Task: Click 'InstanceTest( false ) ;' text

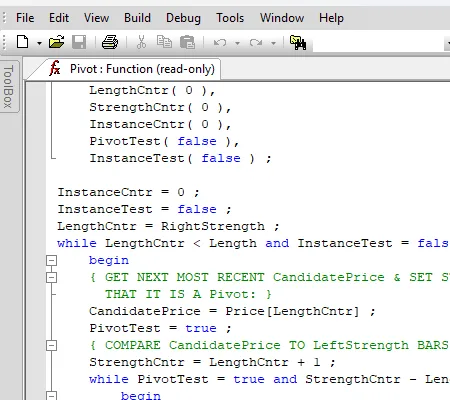Action: tap(180, 158)
